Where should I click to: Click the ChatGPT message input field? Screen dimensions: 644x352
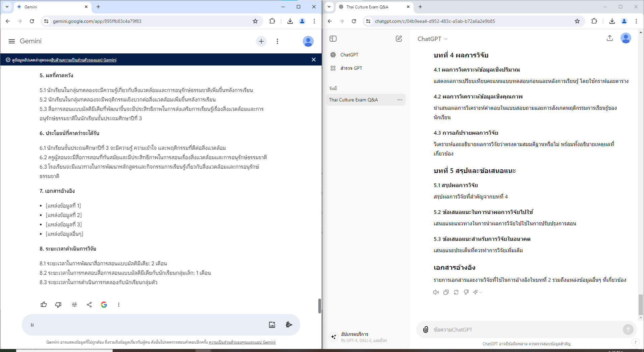click(x=523, y=329)
